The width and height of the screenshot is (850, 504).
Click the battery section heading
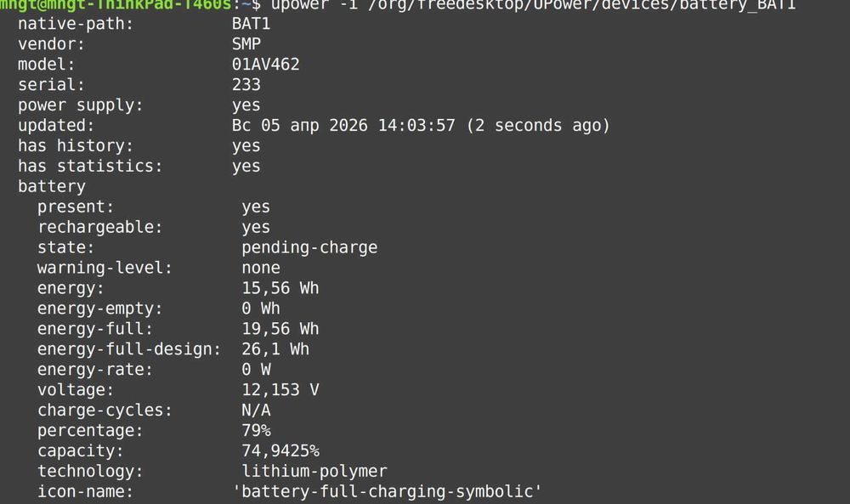point(52,187)
